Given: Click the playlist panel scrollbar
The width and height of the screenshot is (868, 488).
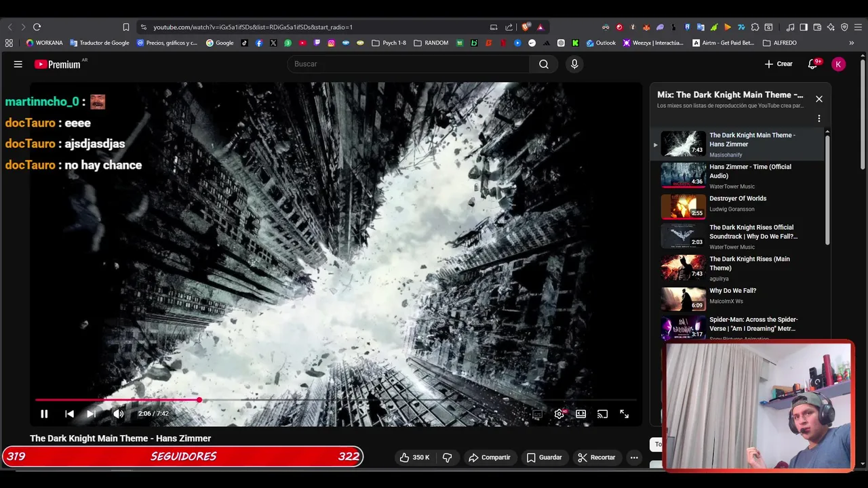Looking at the screenshot, I should 827,190.
